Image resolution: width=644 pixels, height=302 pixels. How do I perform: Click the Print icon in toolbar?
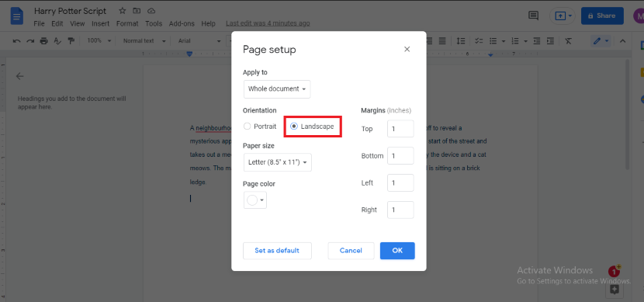44,40
